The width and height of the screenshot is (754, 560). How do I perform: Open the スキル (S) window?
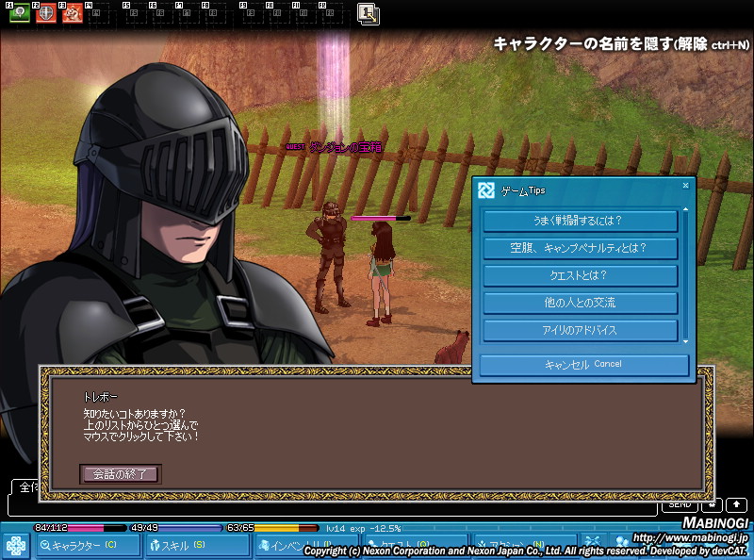coord(197,546)
